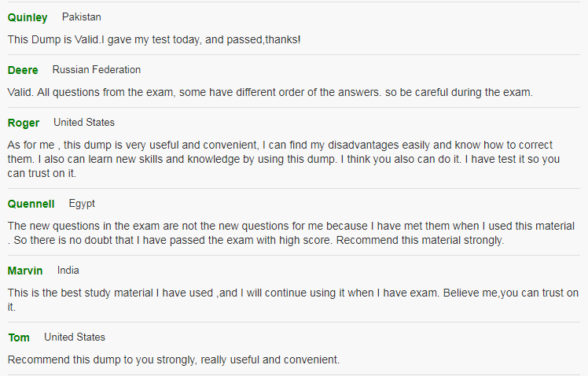Image resolution: width=588 pixels, height=376 pixels.
Task: Click Marvin's review about best study material
Action: (x=293, y=300)
